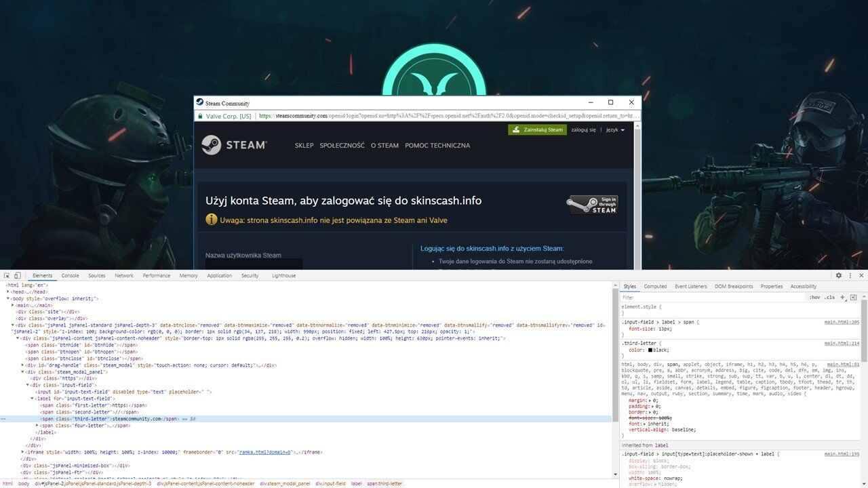This screenshot has height=488, width=868.
Task: Switch to the Console tab
Action: [70, 276]
